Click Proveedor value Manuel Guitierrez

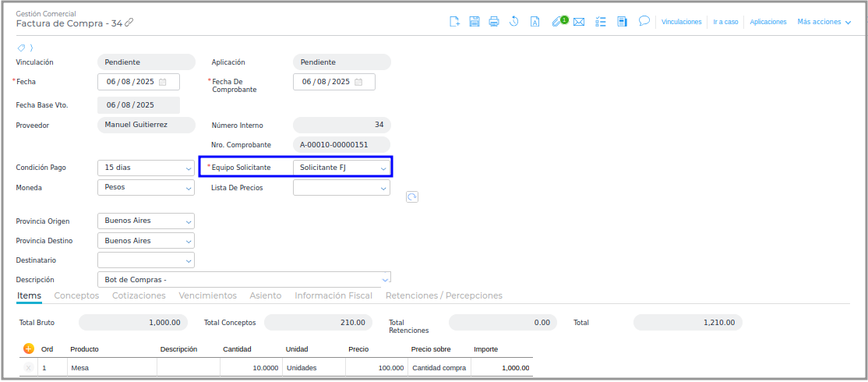tap(146, 125)
